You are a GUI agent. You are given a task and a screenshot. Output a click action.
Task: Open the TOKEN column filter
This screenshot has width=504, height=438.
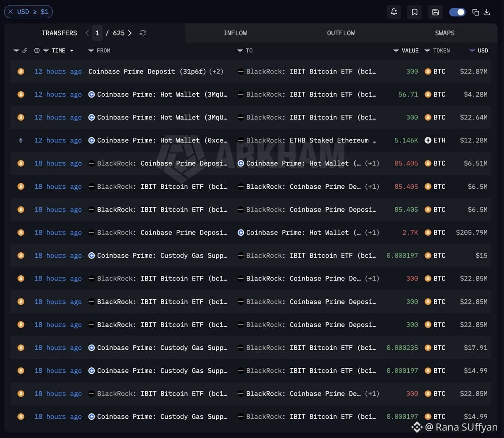[427, 50]
